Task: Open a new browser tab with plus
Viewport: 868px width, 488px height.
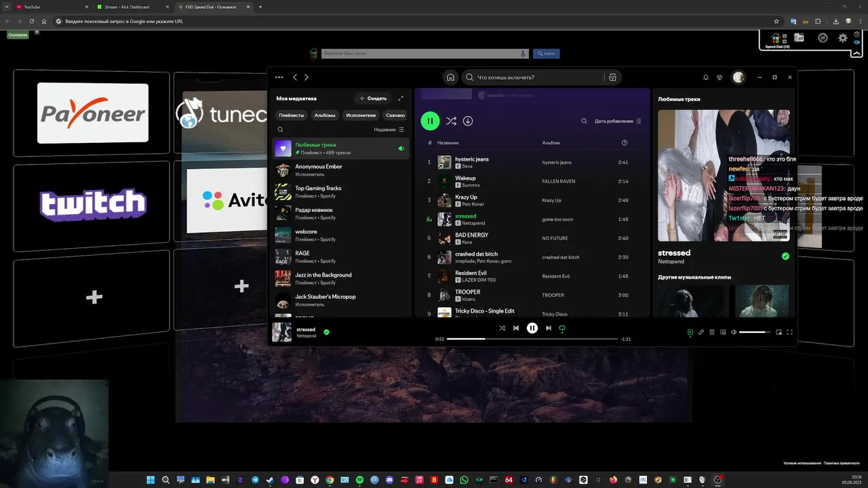Action: (x=260, y=7)
